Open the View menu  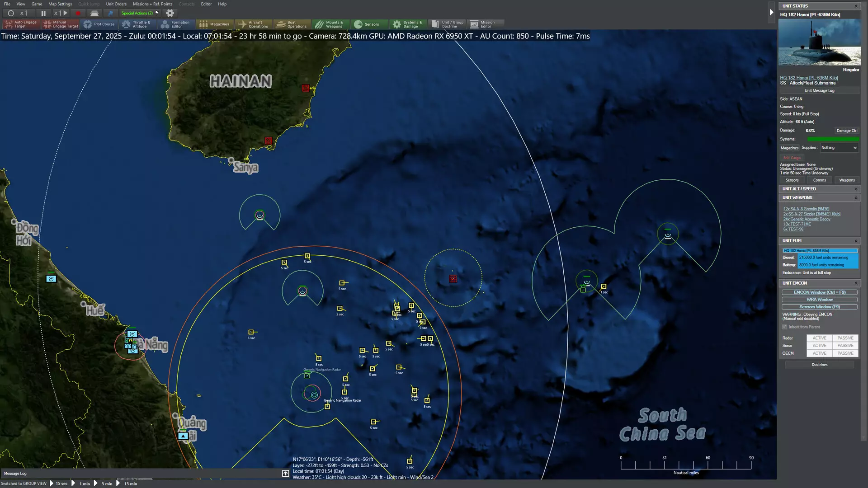tap(21, 4)
